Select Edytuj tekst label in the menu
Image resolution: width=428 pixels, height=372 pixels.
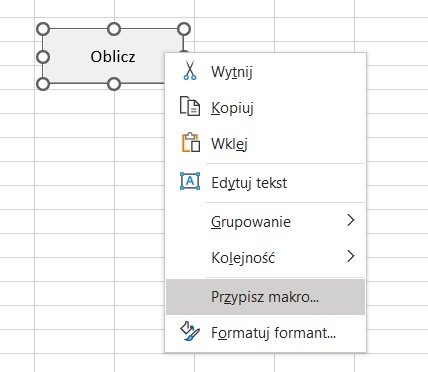[249, 183]
